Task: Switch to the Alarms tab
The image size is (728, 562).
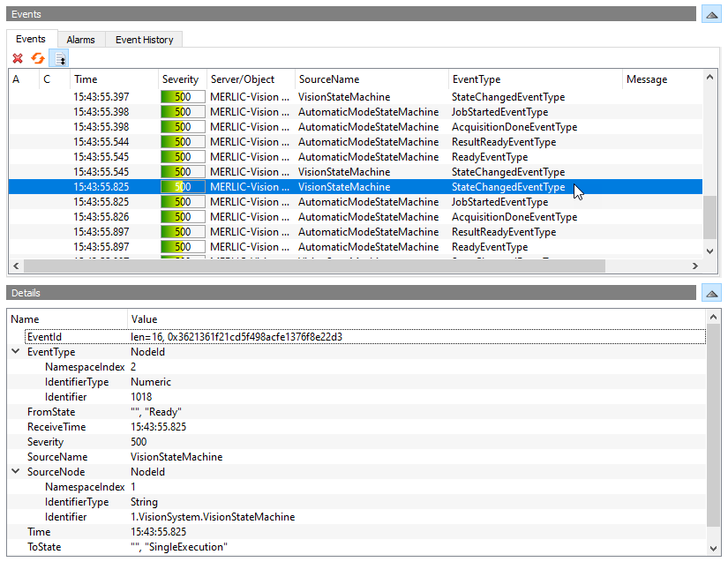Action: (81, 40)
